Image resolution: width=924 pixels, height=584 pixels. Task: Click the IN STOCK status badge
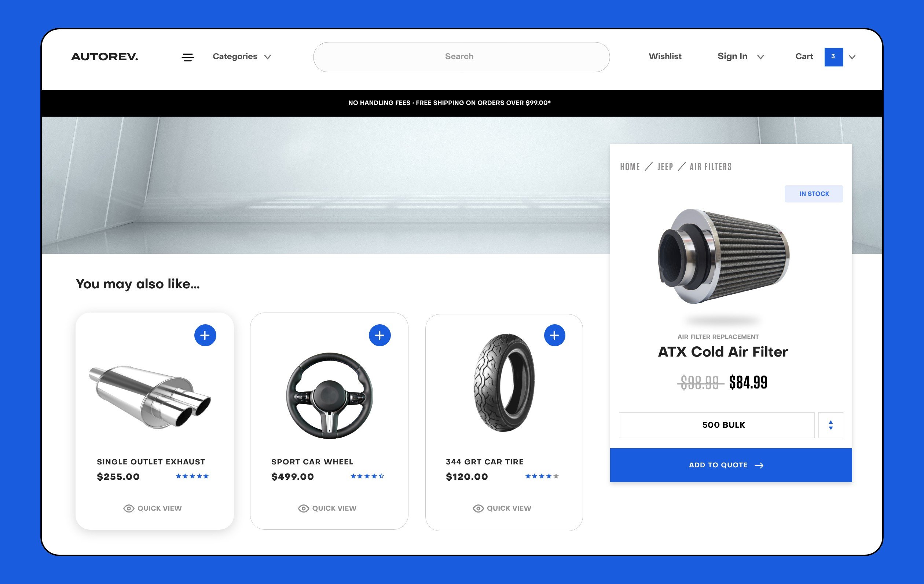pos(814,194)
